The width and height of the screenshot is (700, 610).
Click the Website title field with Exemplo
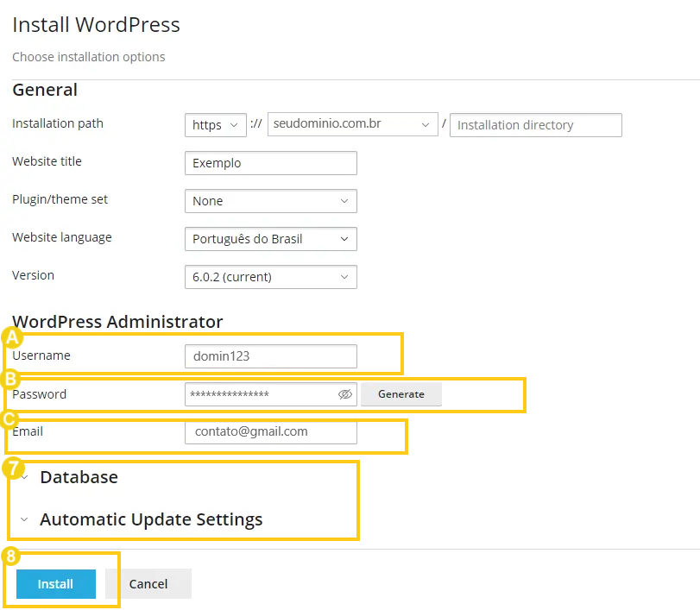pyautogui.click(x=271, y=163)
